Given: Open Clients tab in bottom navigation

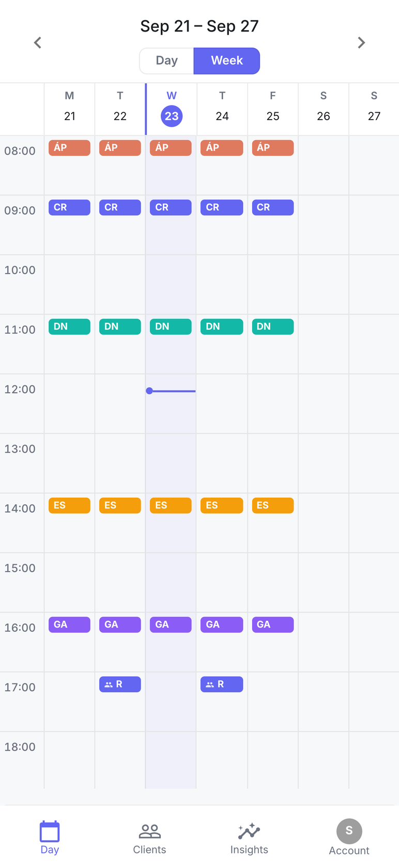Looking at the screenshot, I should (x=149, y=839).
